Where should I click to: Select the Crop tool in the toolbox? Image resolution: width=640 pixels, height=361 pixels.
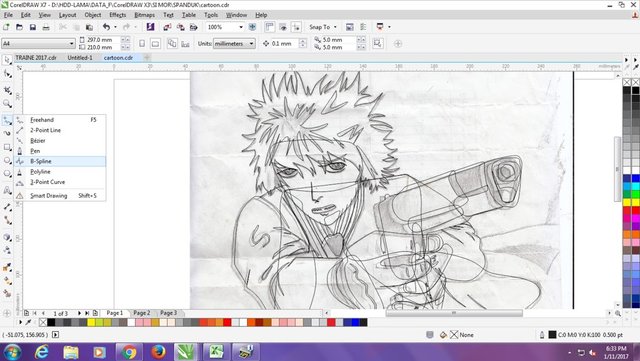(7, 90)
